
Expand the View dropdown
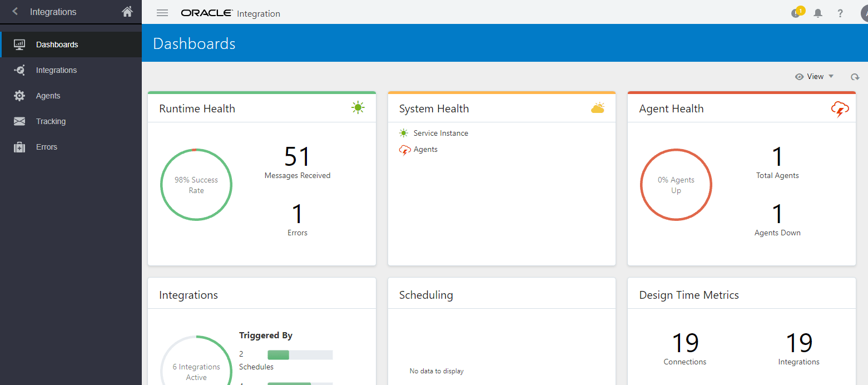815,76
